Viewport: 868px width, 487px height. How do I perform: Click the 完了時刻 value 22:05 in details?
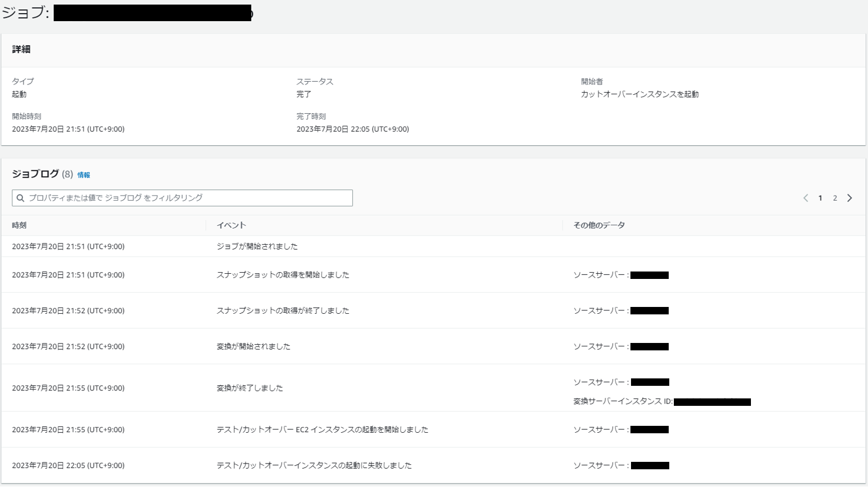(x=352, y=129)
